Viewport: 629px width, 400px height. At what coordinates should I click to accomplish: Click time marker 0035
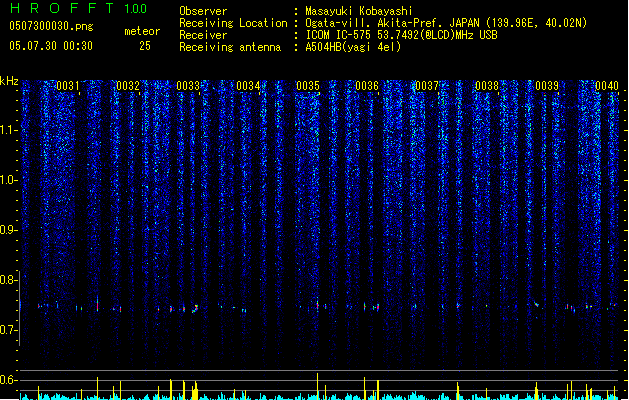tap(308, 86)
